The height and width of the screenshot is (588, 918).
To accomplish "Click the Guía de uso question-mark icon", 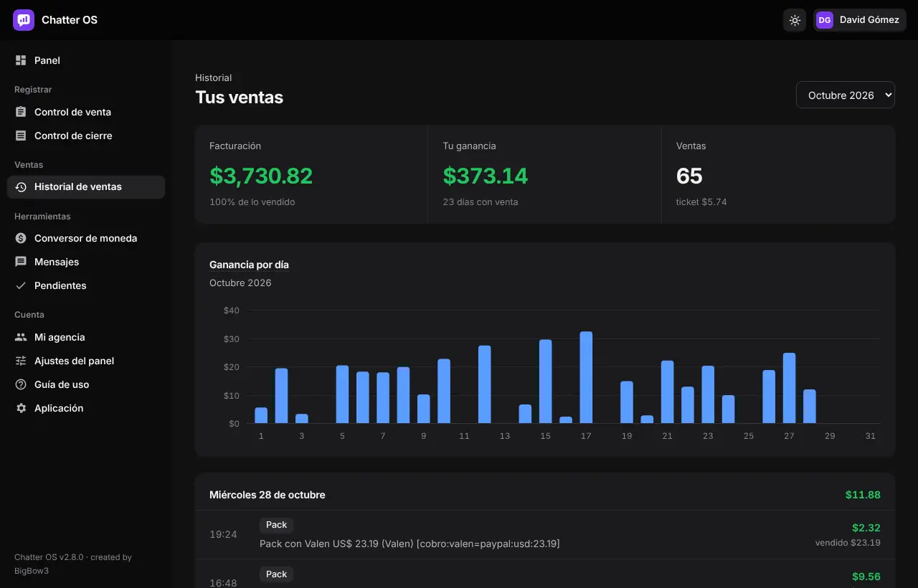I will (21, 384).
